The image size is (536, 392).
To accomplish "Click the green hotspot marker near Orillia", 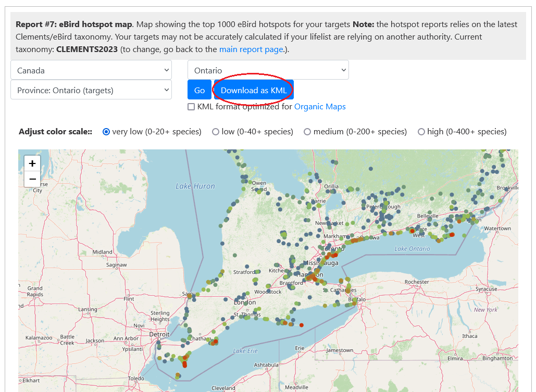I will (x=351, y=189).
